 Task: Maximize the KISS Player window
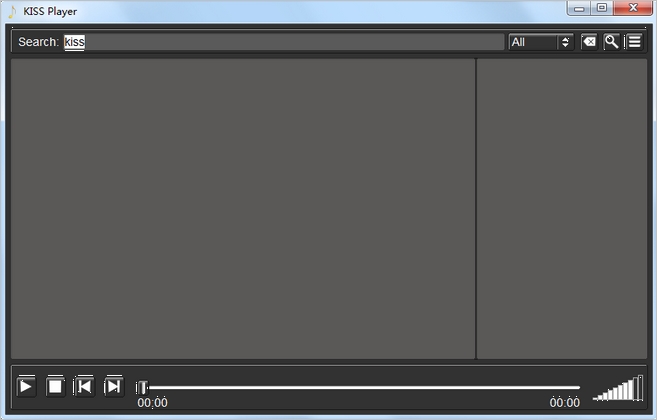point(602,8)
